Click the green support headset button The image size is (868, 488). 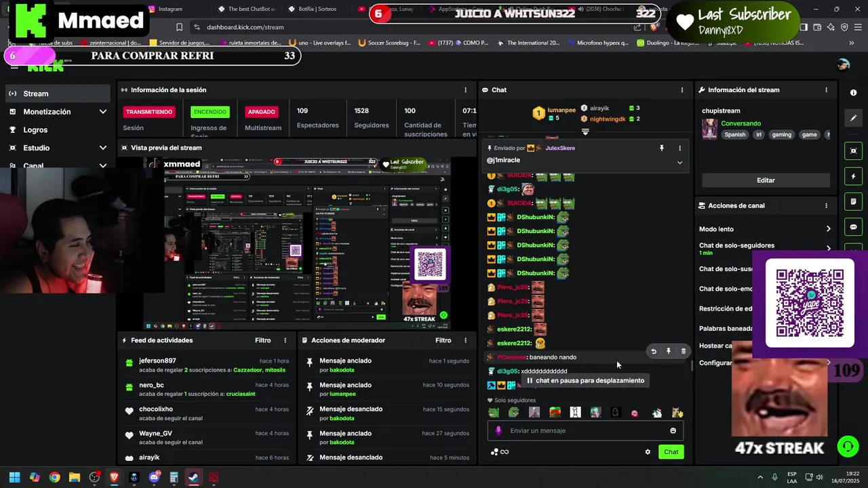(x=847, y=446)
